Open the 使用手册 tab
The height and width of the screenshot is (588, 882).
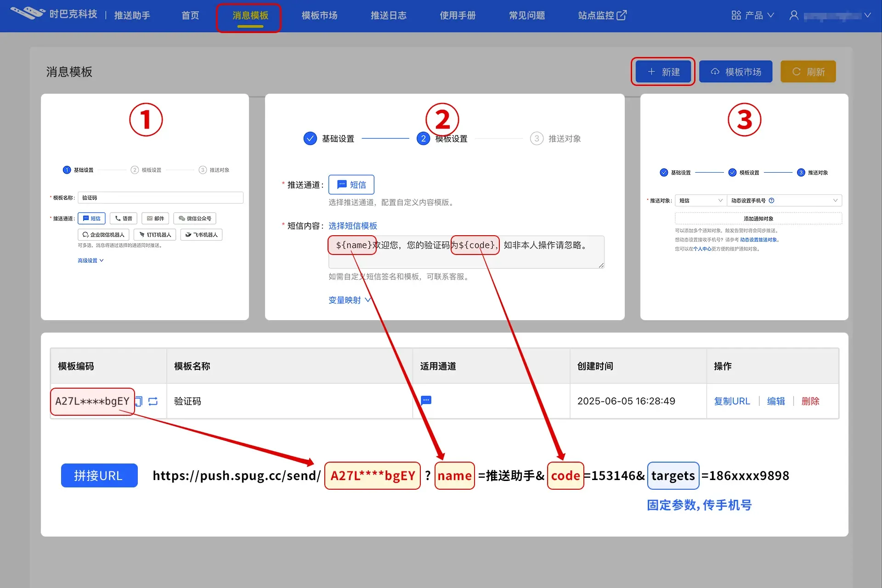point(458,16)
